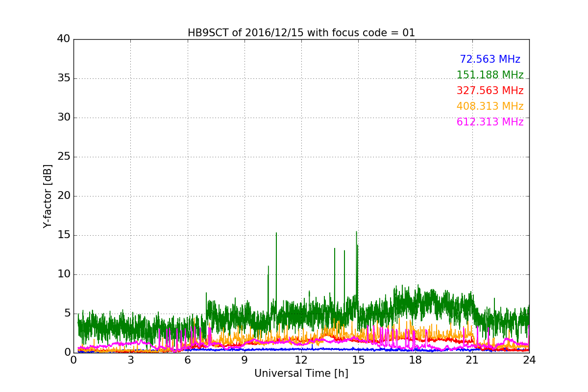Click the x-axis tick label 21
Screen dimensions: 588x392
[472, 360]
